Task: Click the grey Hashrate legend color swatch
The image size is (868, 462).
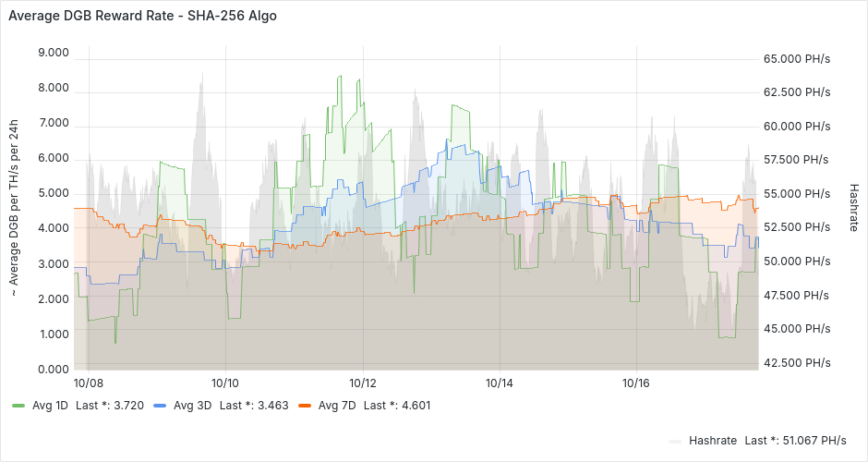Action: [x=676, y=441]
